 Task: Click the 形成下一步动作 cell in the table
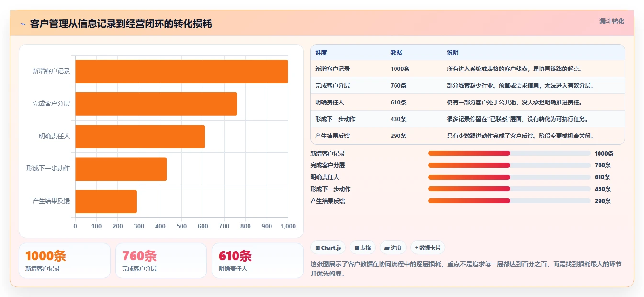pos(335,119)
